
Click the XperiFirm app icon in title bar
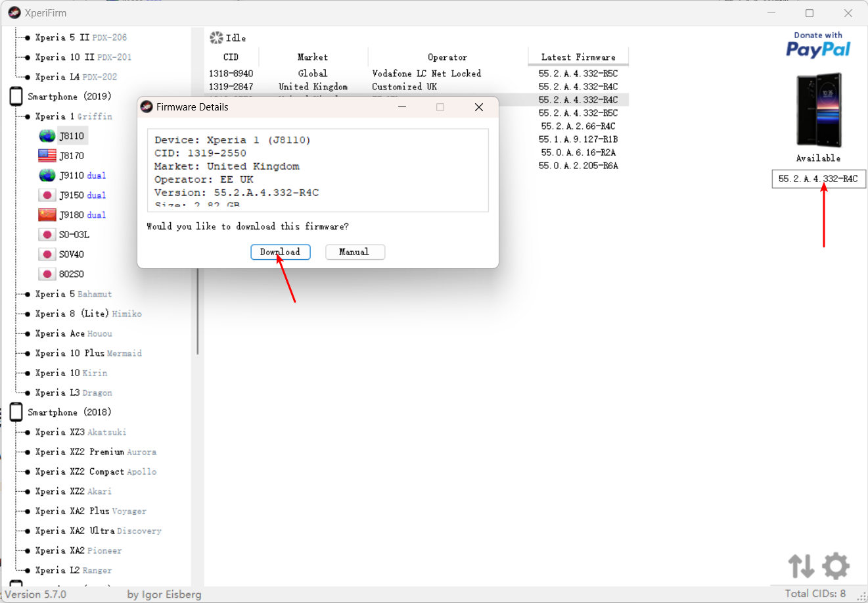point(14,13)
